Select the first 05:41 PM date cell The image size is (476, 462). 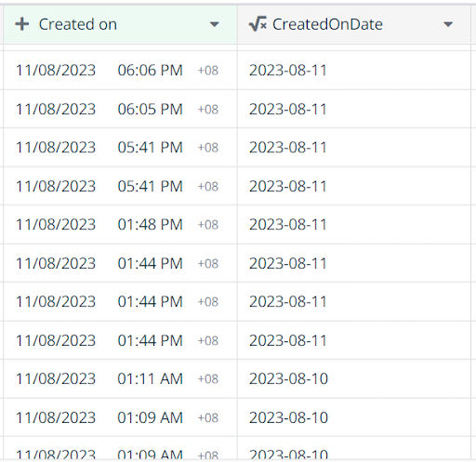(120, 148)
